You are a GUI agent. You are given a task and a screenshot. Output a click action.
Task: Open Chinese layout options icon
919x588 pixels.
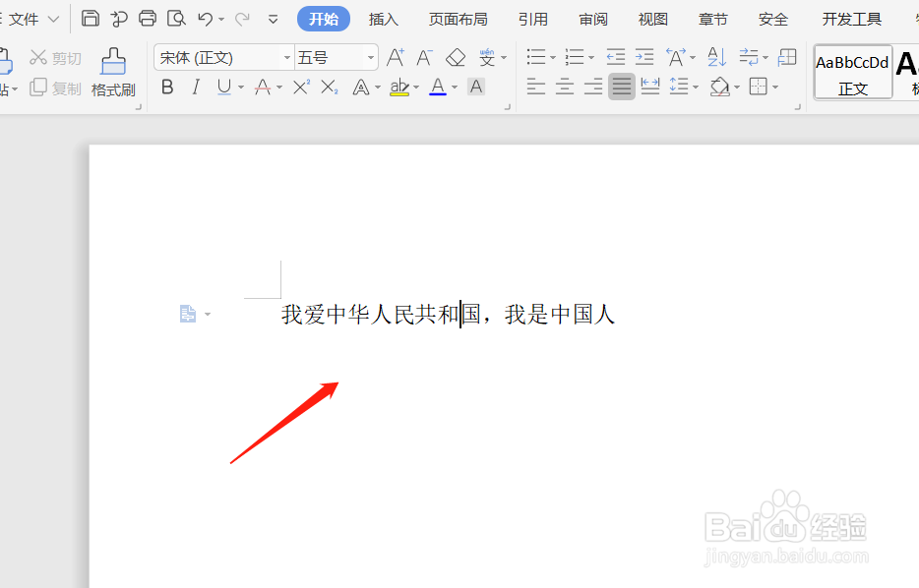(676, 57)
